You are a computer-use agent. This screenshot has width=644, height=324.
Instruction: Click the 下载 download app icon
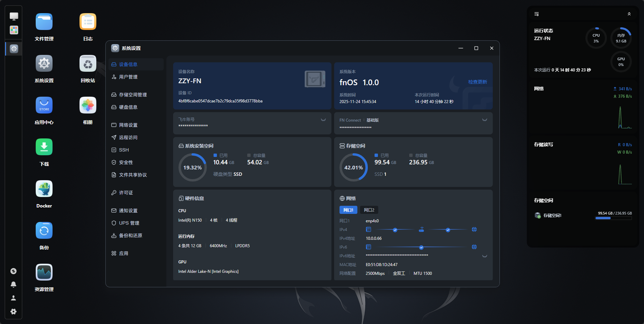point(44,147)
